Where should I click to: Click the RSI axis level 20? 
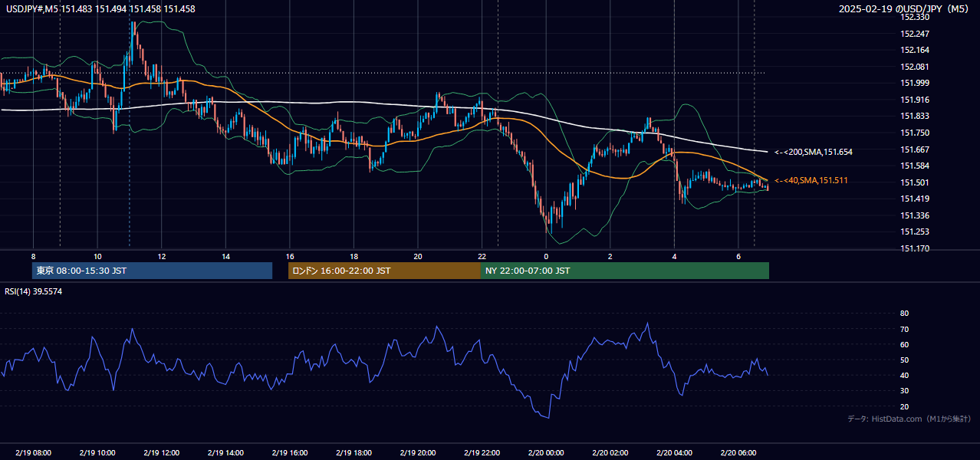pos(904,406)
